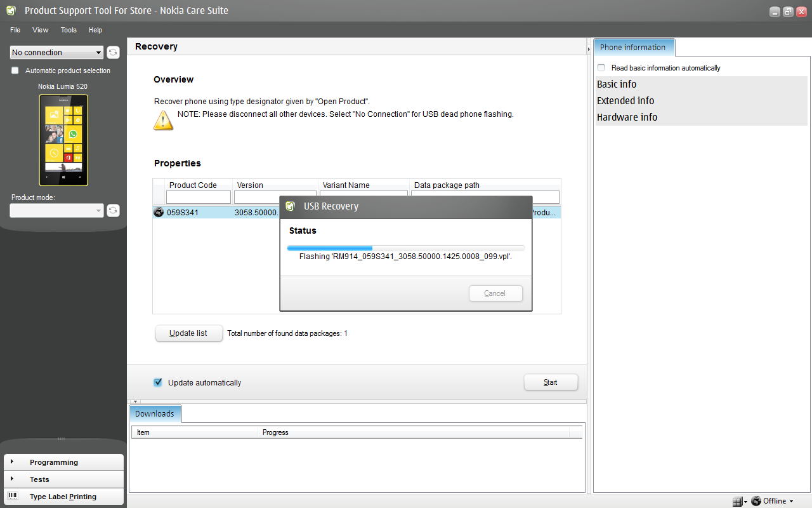Click the Start button
The width and height of the screenshot is (812, 508).
(x=551, y=382)
